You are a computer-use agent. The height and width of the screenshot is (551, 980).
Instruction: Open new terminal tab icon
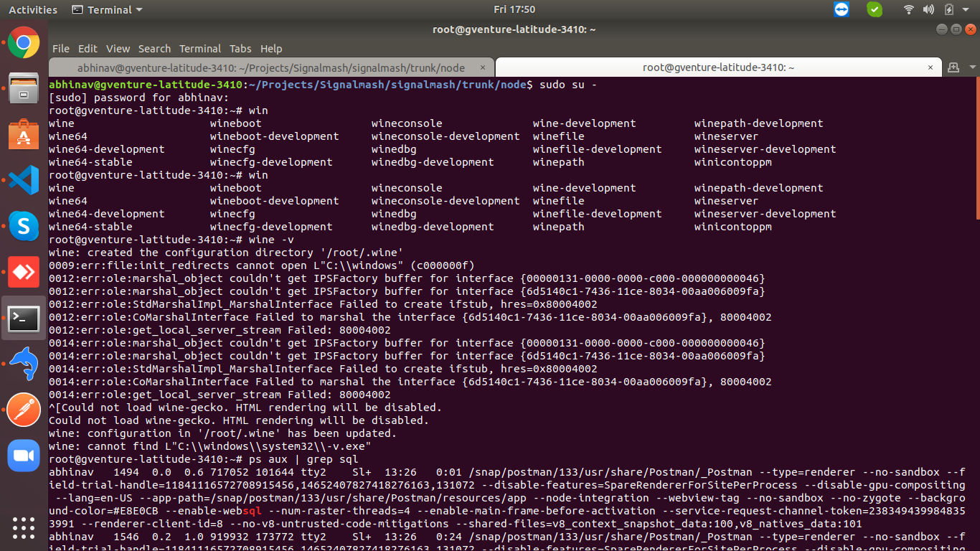953,67
